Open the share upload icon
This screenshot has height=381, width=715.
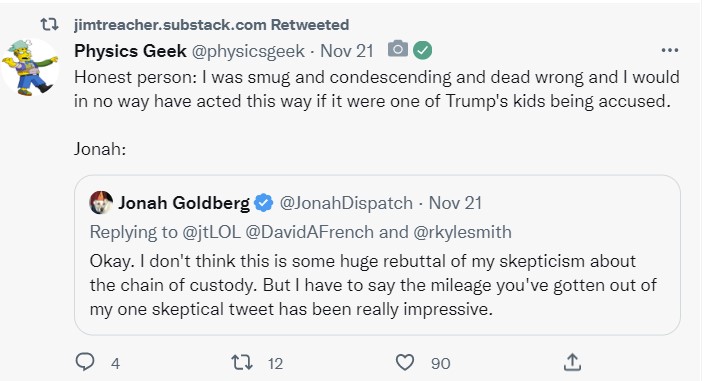(x=572, y=362)
